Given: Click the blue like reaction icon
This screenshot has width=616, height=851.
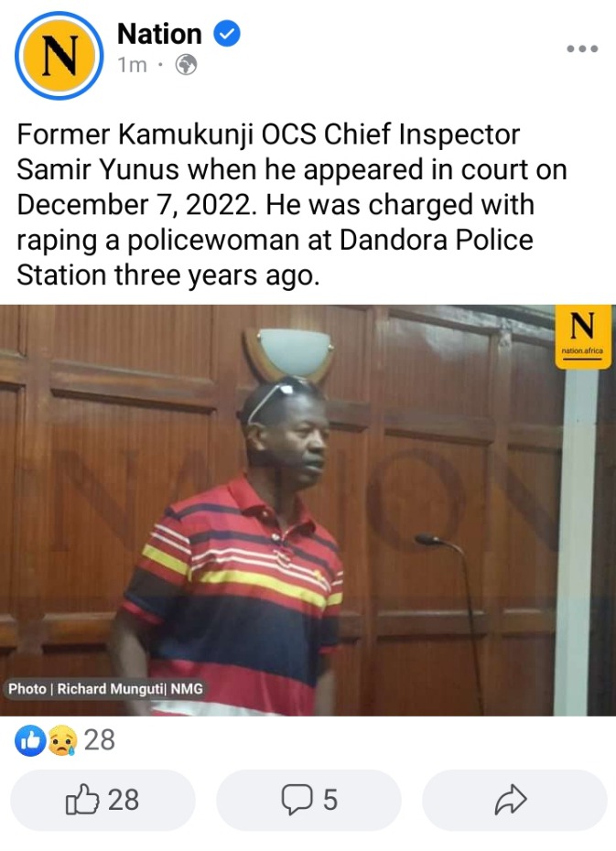Looking at the screenshot, I should 30,740.
